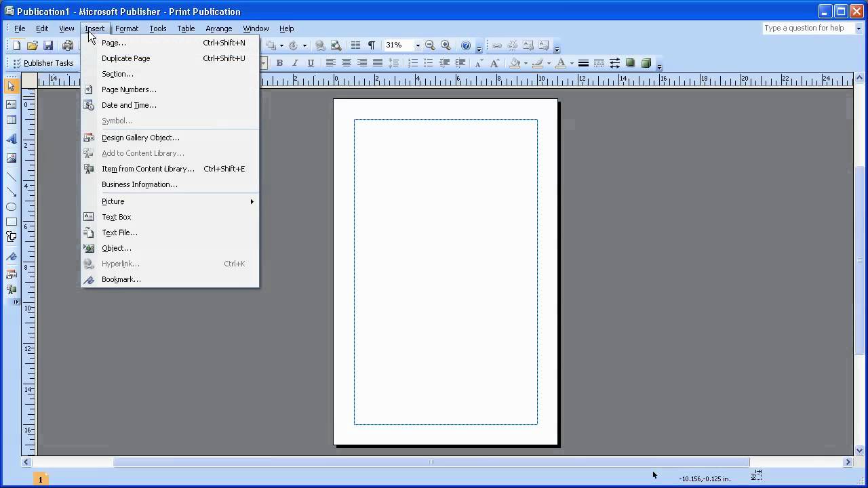Open the Line Color dropdown arrow
This screenshot has width=868, height=488.
click(x=549, y=63)
